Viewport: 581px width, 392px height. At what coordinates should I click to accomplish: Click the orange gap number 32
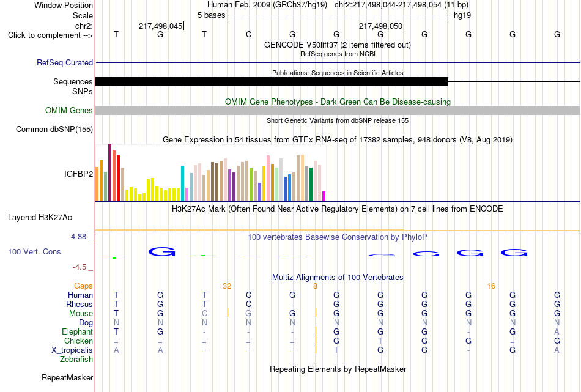pyautogui.click(x=227, y=286)
